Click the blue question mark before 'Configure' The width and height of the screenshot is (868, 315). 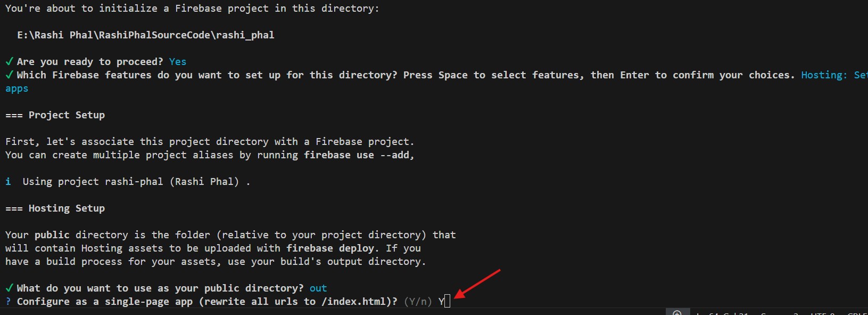8,301
